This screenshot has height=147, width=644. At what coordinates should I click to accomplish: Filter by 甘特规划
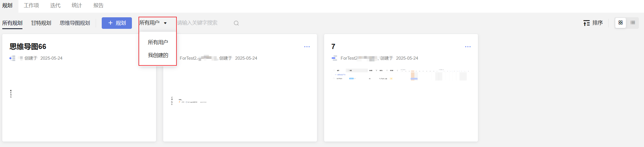click(x=41, y=23)
